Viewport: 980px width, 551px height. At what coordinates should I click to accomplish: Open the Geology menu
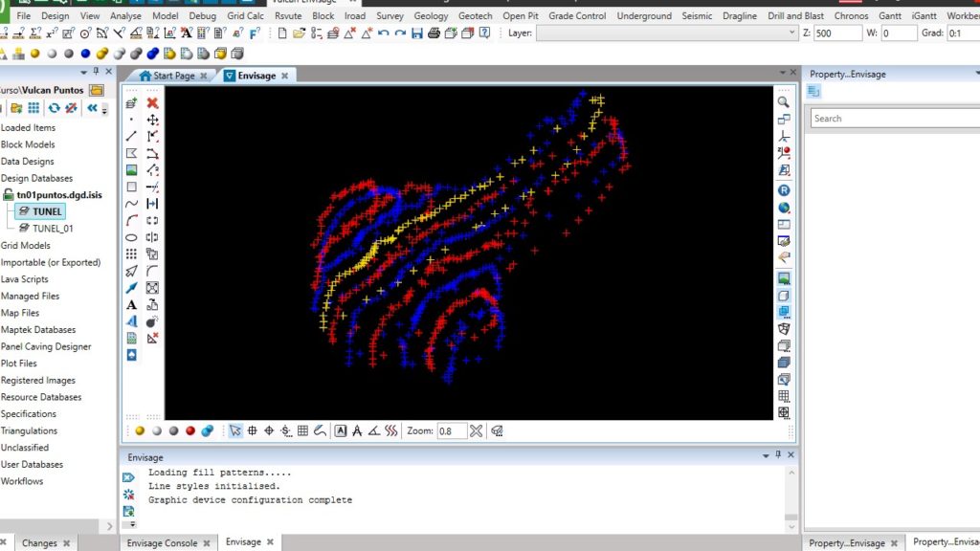tap(432, 15)
